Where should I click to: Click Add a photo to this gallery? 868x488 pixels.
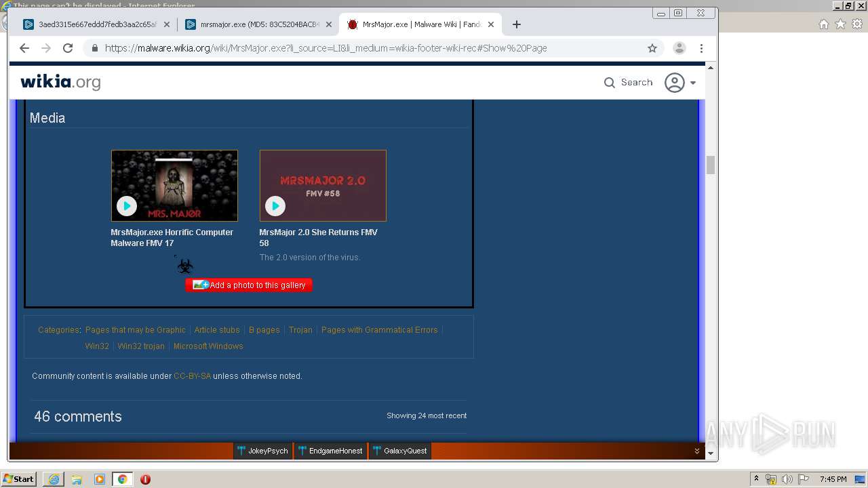(x=249, y=285)
